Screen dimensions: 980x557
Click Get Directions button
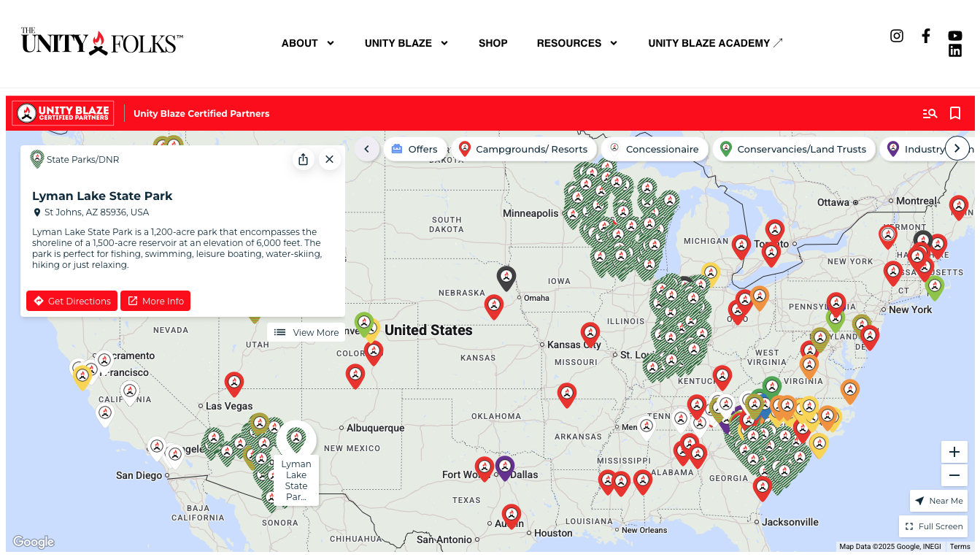pyautogui.click(x=72, y=301)
